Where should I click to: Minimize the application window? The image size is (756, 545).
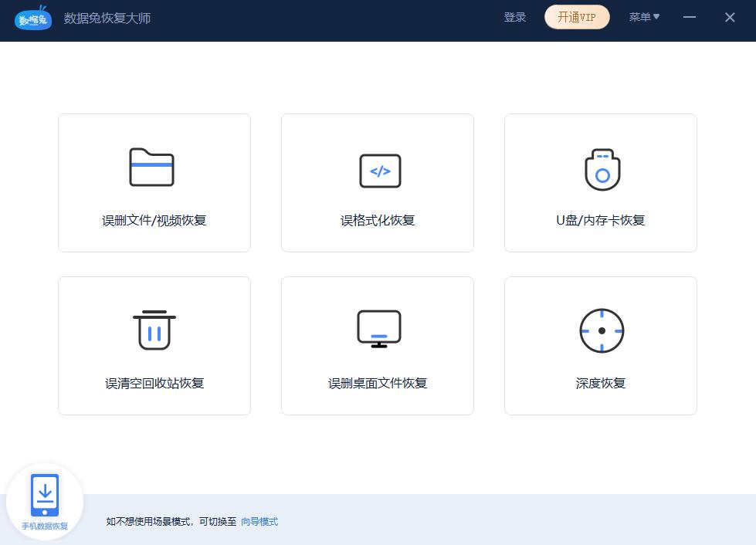point(689,17)
